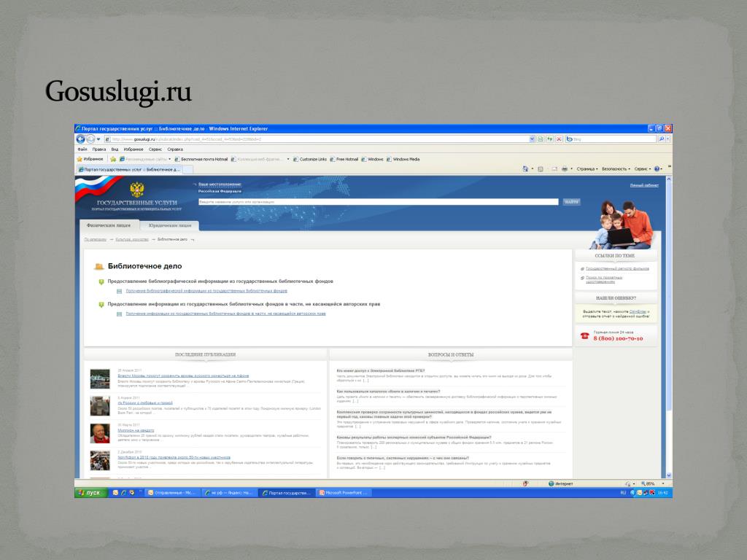747x560 pixels.
Task: Click the page vertical scrollbar up arrow
Action: (x=668, y=179)
